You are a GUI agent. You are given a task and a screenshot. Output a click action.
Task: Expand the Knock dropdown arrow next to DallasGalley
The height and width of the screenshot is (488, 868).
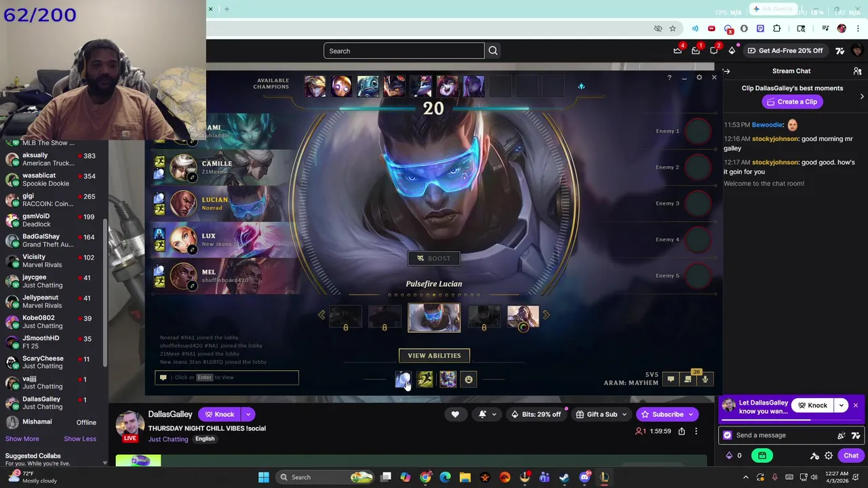tap(248, 414)
